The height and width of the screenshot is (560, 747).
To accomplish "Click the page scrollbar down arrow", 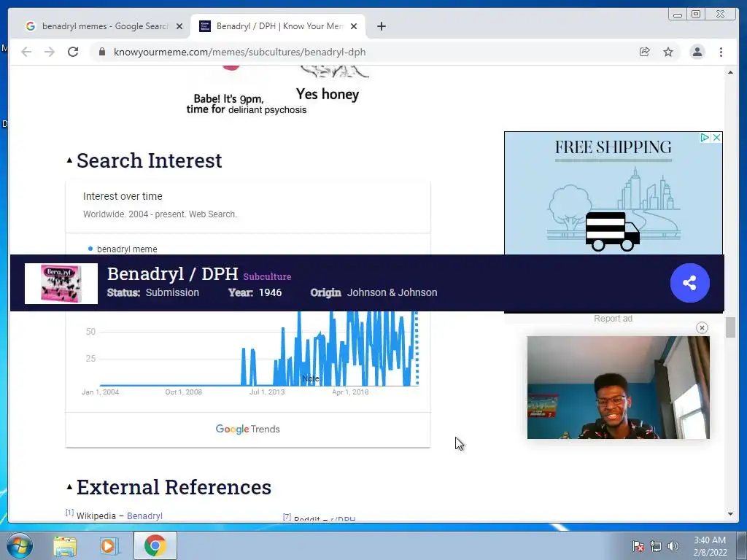I will point(730,514).
